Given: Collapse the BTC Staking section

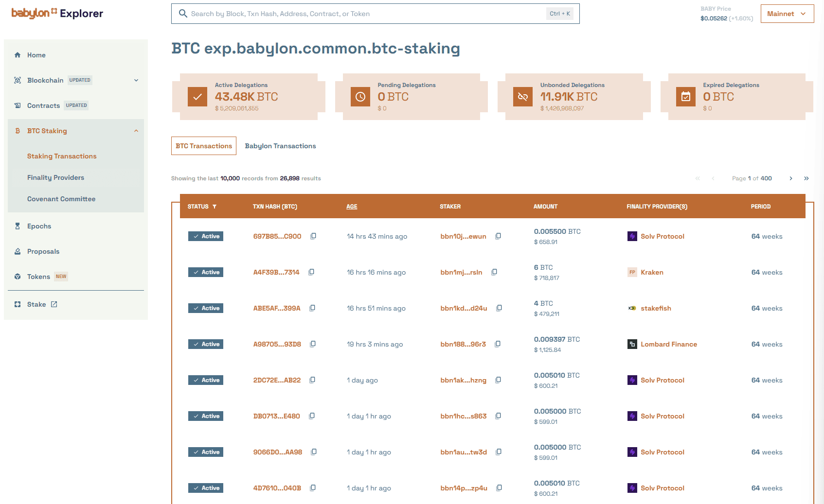Looking at the screenshot, I should (136, 131).
